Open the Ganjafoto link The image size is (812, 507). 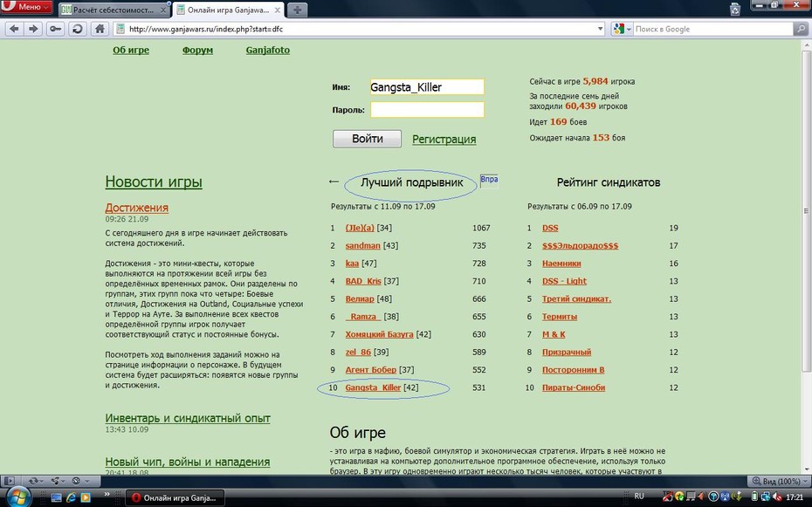tap(268, 51)
